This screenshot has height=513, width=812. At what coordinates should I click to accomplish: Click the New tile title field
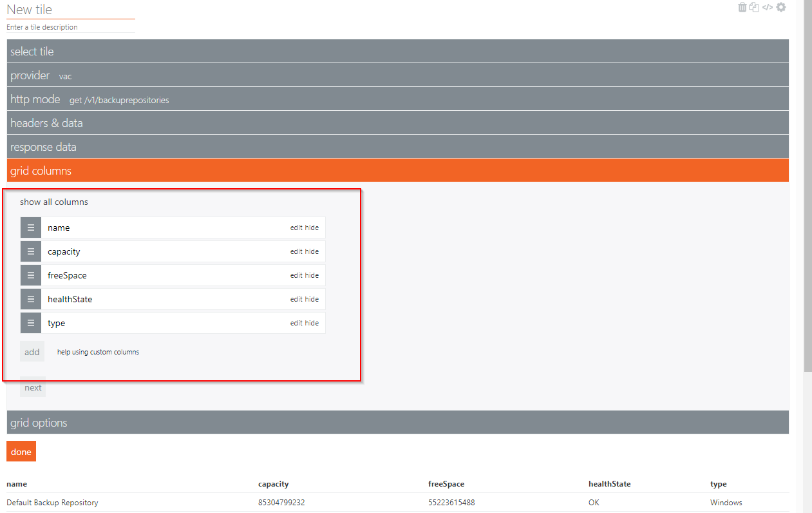(x=70, y=10)
